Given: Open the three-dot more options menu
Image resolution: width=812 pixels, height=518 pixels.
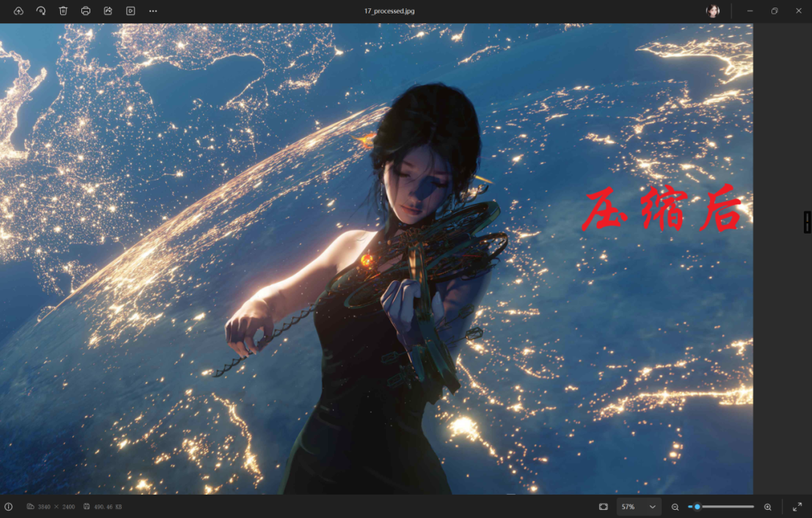Looking at the screenshot, I should tap(153, 11).
